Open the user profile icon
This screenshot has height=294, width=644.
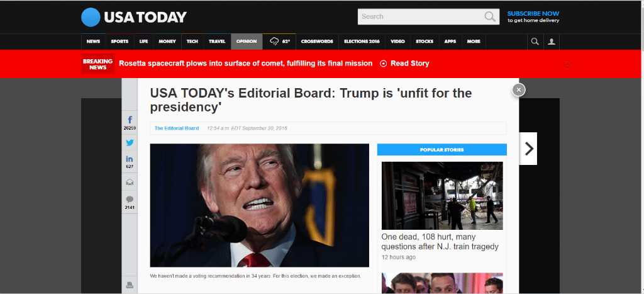click(x=552, y=42)
